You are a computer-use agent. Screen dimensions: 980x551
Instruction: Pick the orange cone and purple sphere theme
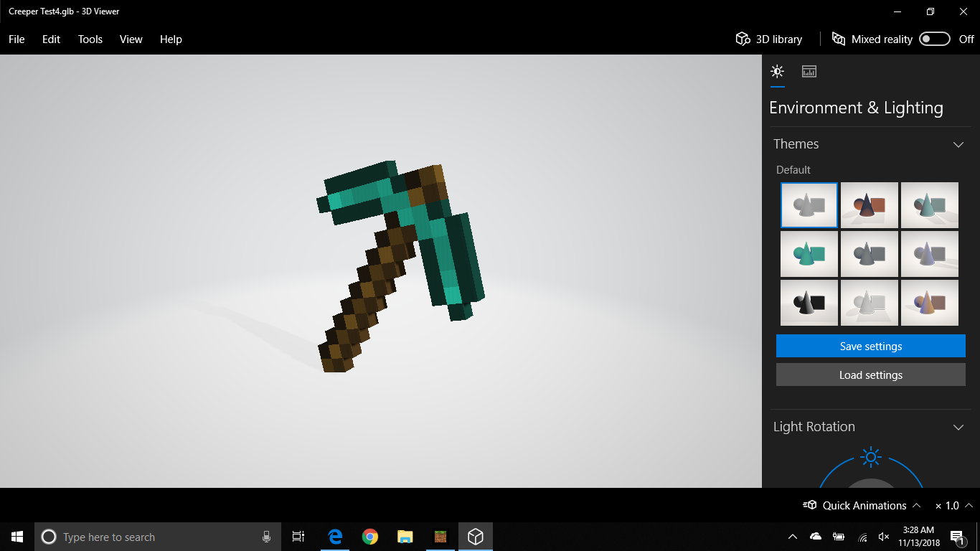click(x=930, y=303)
